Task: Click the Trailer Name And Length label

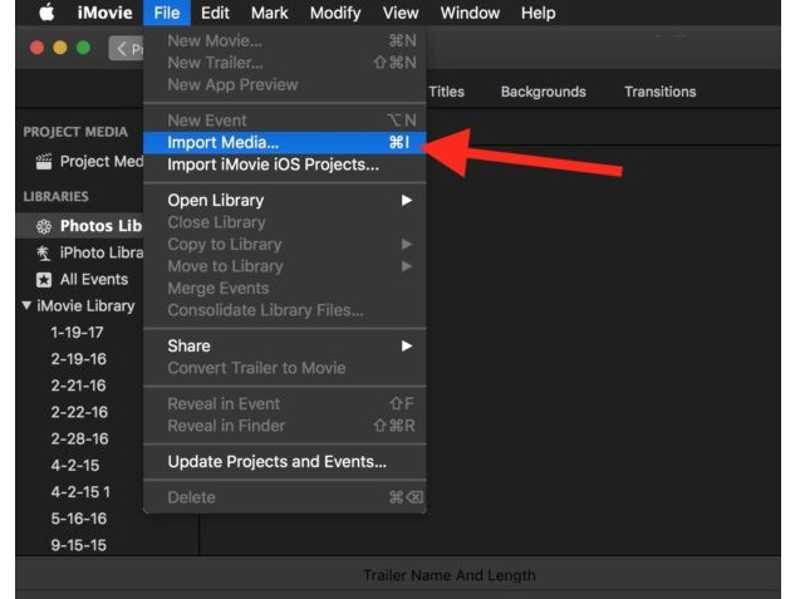Action: (x=449, y=576)
